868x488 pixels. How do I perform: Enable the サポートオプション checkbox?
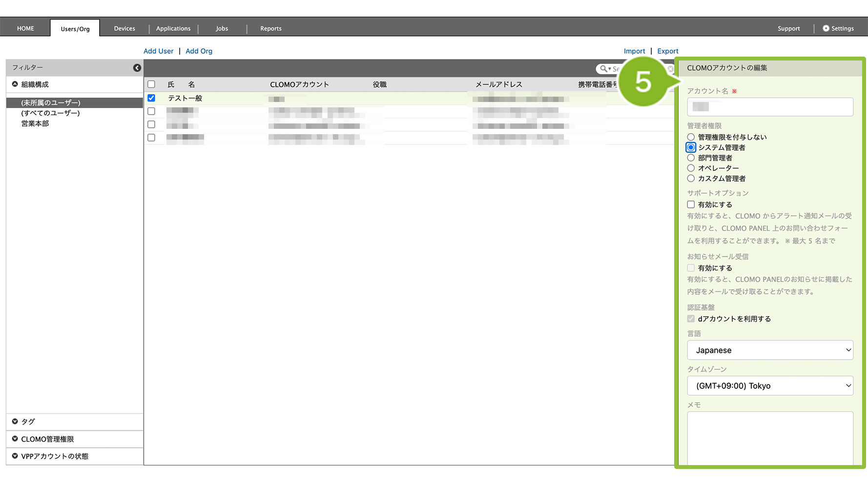pyautogui.click(x=691, y=204)
